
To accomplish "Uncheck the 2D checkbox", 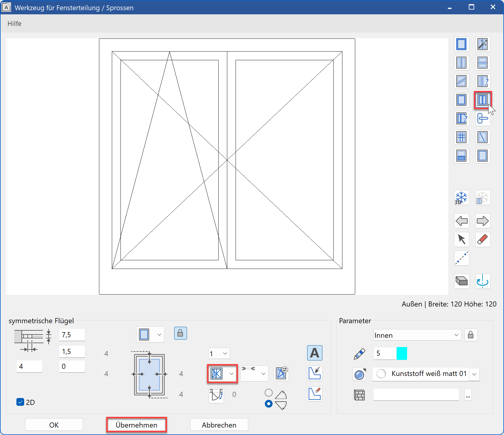I will point(20,402).
